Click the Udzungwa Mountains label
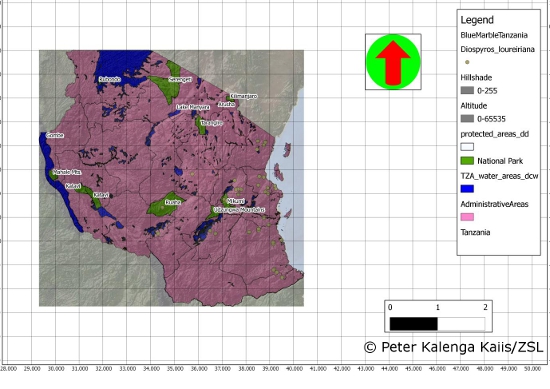Screen dimensions: 550x389 [239, 210]
